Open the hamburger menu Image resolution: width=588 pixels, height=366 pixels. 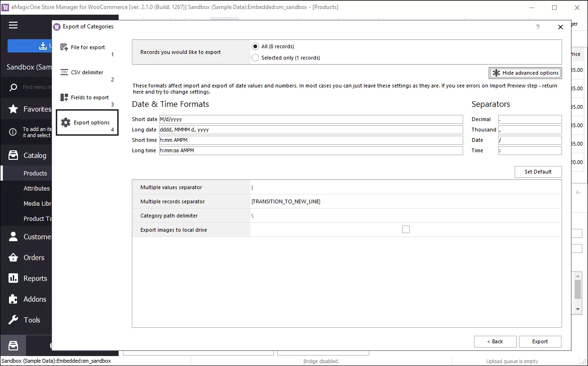(13, 26)
